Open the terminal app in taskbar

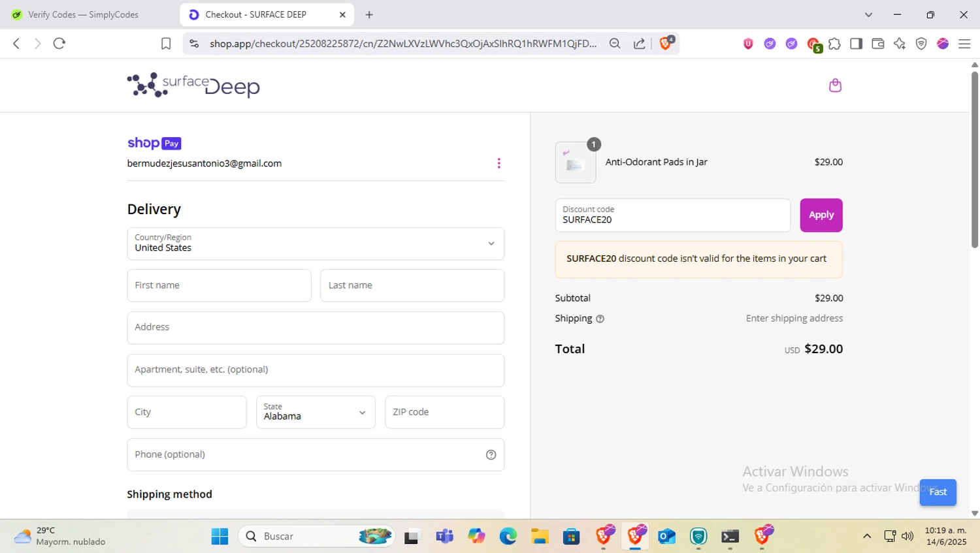[730, 537]
